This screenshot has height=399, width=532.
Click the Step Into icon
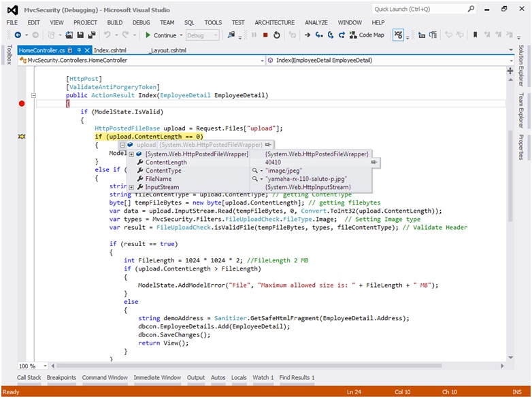pos(319,35)
